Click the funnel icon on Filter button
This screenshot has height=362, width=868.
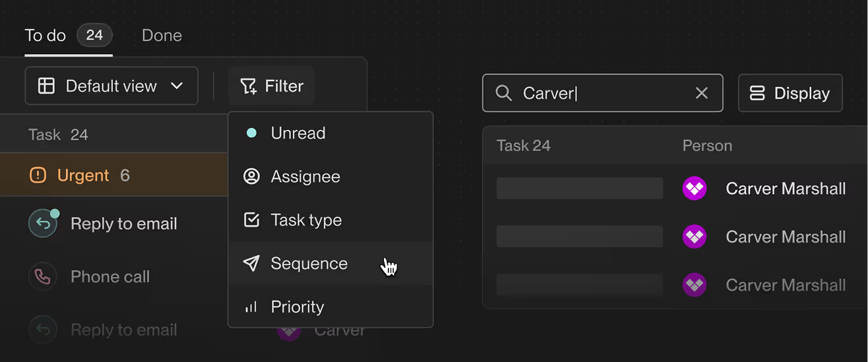248,86
